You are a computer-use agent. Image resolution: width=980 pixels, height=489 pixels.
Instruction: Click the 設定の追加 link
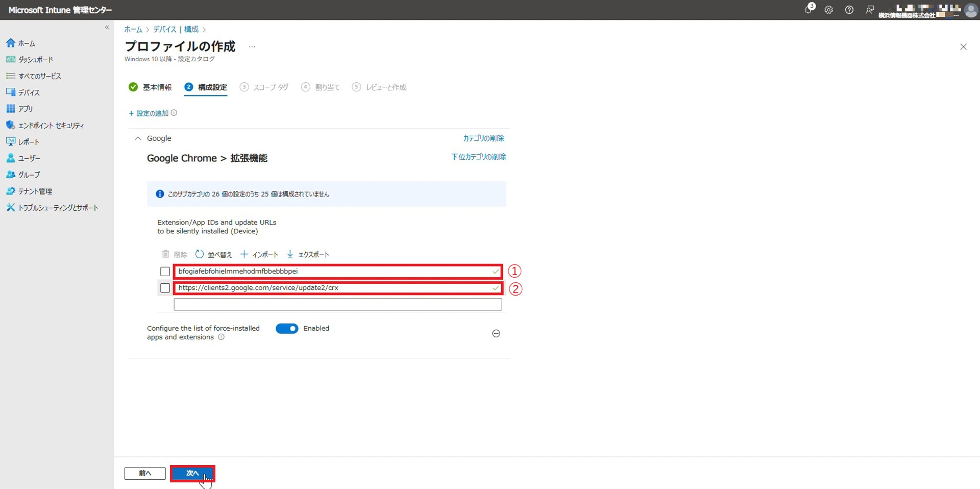[x=152, y=113]
